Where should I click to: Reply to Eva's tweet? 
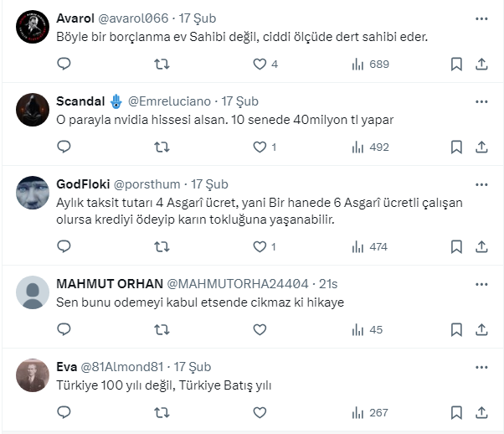tap(64, 412)
